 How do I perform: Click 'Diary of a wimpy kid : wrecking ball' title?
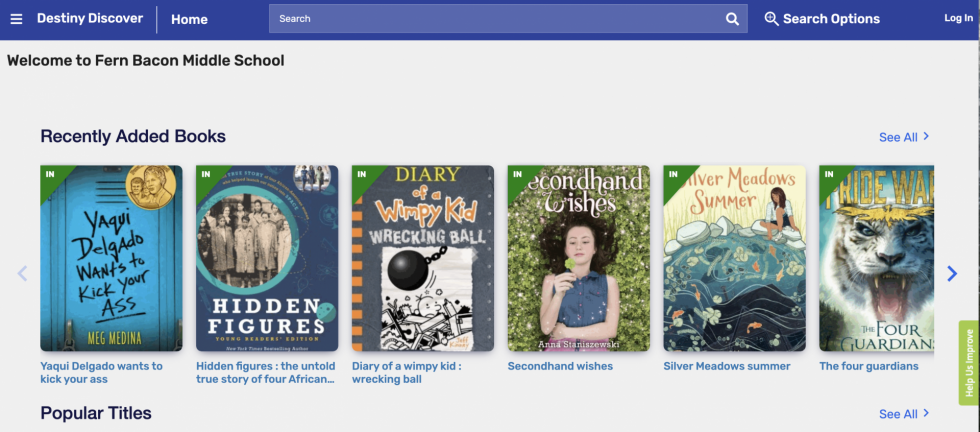407,373
